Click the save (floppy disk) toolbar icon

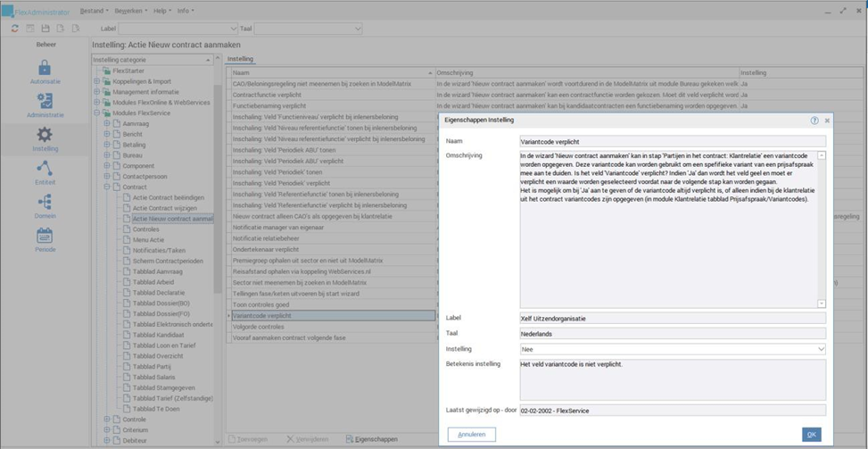pyautogui.click(x=45, y=29)
